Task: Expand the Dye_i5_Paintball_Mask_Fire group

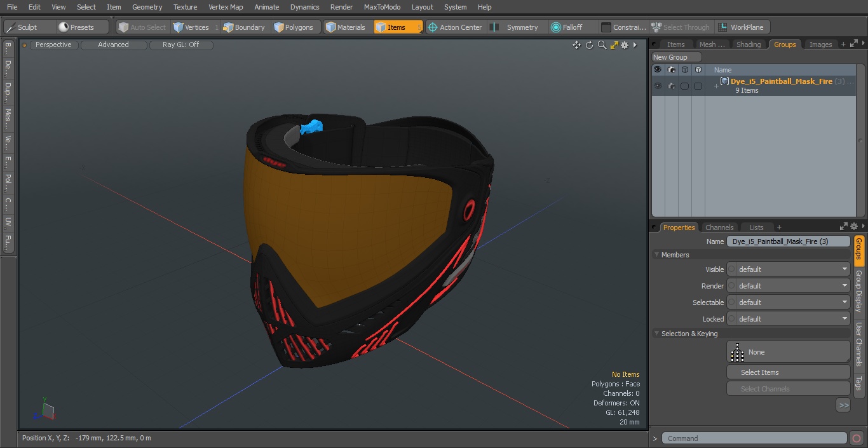Action: pyautogui.click(x=716, y=86)
